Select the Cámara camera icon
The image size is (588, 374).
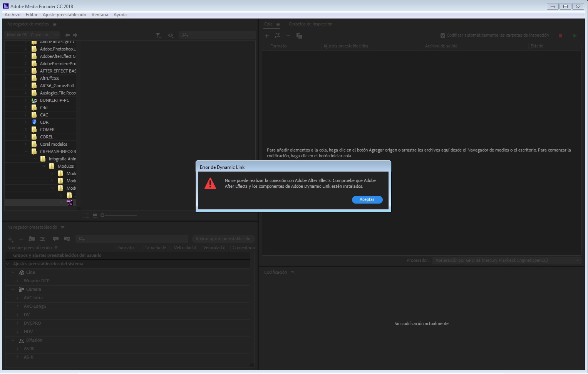tap(22, 290)
